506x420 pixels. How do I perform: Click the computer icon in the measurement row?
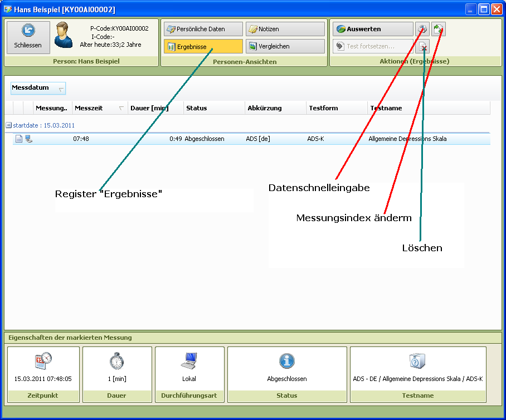coord(28,139)
